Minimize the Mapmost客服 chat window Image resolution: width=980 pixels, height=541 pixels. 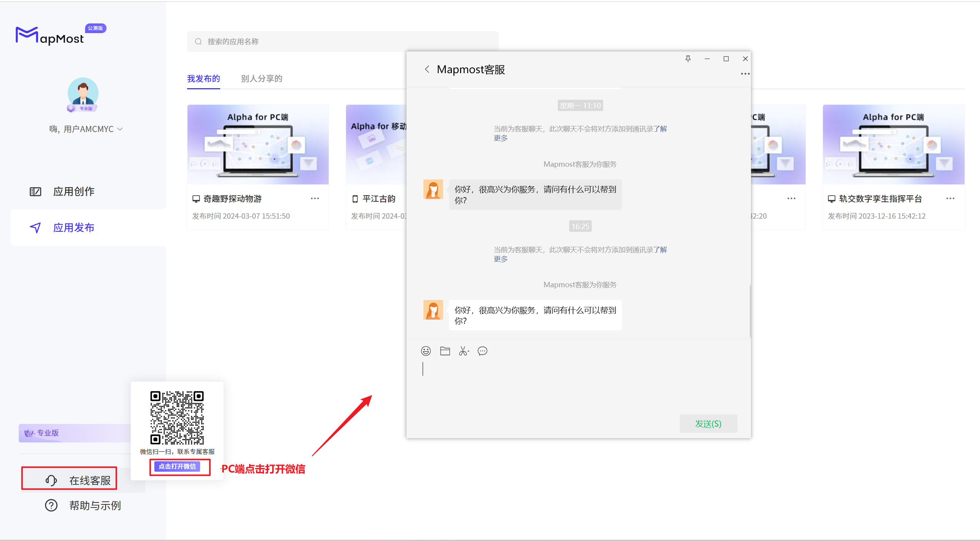click(x=707, y=59)
